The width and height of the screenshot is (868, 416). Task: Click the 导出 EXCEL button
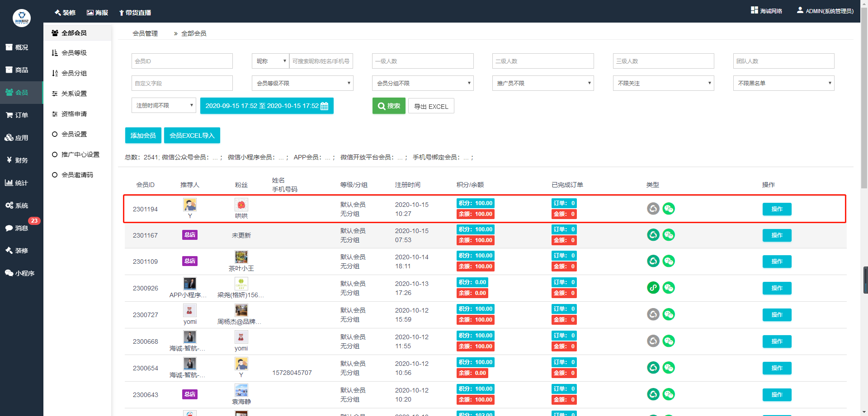[x=431, y=107]
